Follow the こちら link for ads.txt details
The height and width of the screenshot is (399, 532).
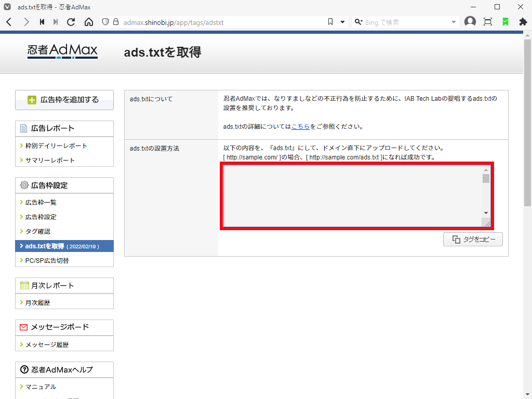(x=300, y=127)
